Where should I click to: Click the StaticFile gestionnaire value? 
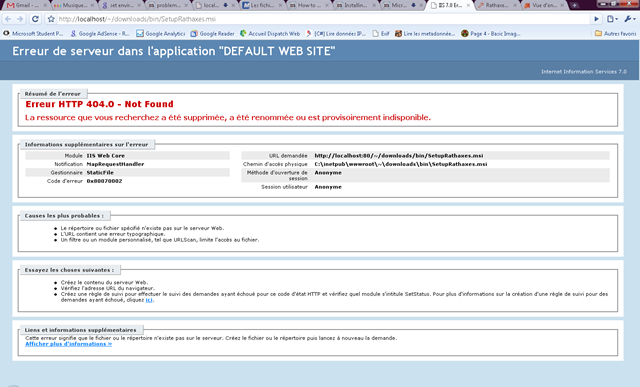[x=100, y=173]
